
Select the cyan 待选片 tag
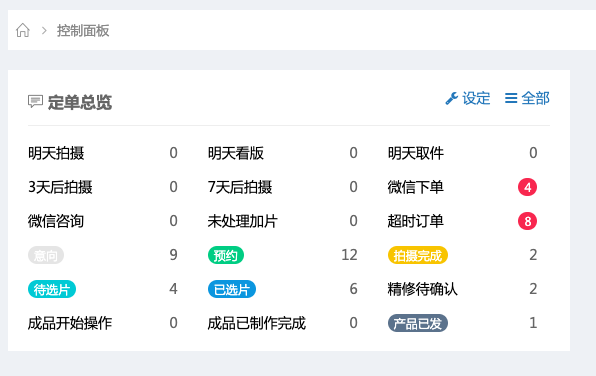click(x=52, y=289)
